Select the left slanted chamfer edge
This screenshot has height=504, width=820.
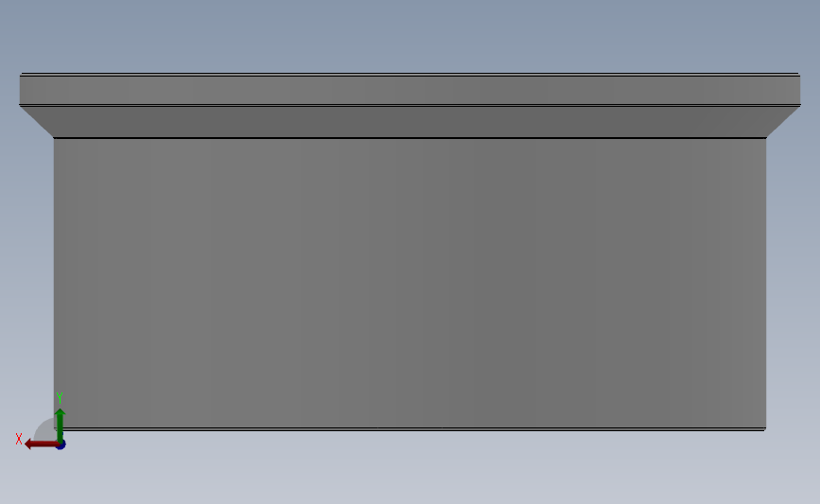tap(37, 122)
